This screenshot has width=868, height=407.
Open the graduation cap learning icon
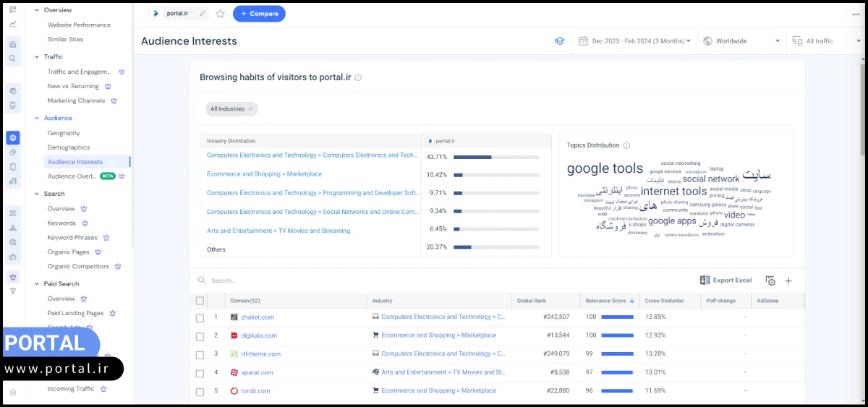coord(559,41)
